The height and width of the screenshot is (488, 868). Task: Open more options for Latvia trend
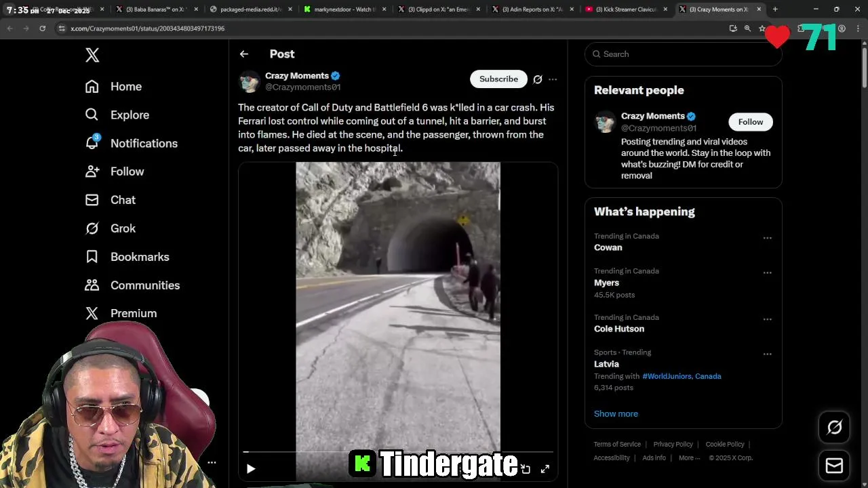coord(768,354)
